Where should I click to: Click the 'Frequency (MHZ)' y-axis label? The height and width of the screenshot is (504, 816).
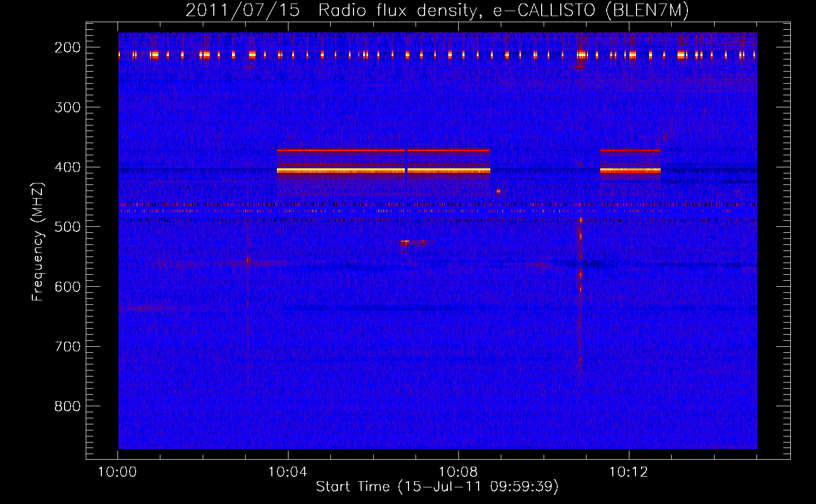coord(38,241)
